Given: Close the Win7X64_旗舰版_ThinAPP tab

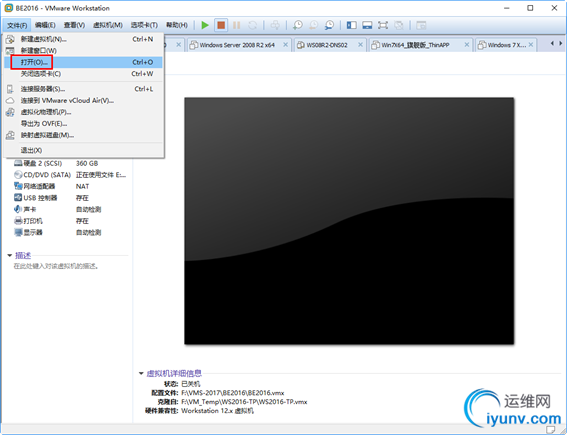Looking at the screenshot, I should coord(466,45).
